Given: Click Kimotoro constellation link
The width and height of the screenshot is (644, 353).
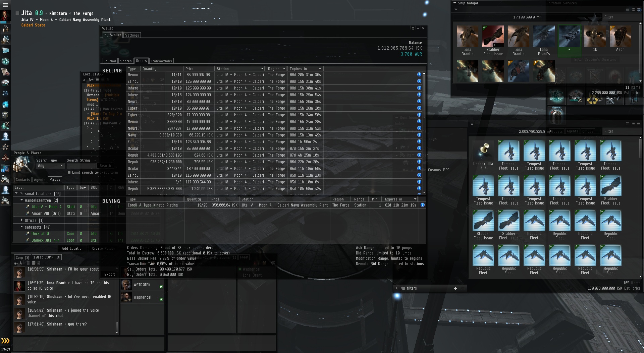Looking at the screenshot, I should (x=58, y=13).
